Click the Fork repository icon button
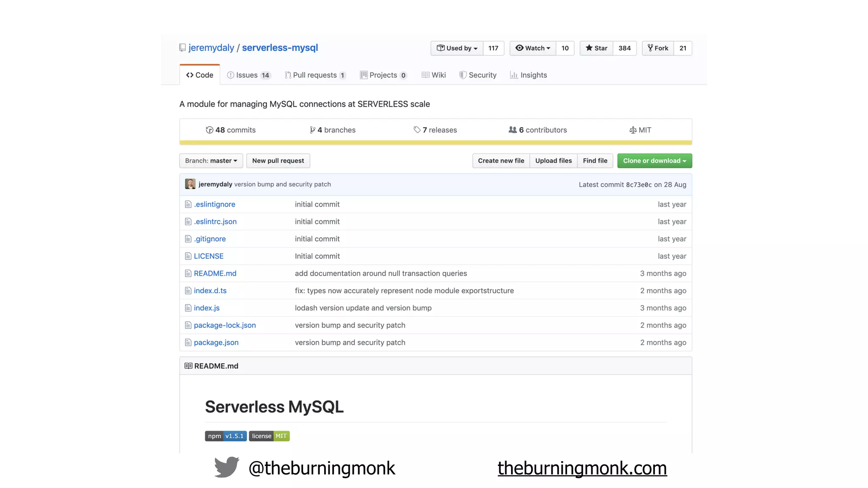The image size is (868, 488). coord(658,48)
